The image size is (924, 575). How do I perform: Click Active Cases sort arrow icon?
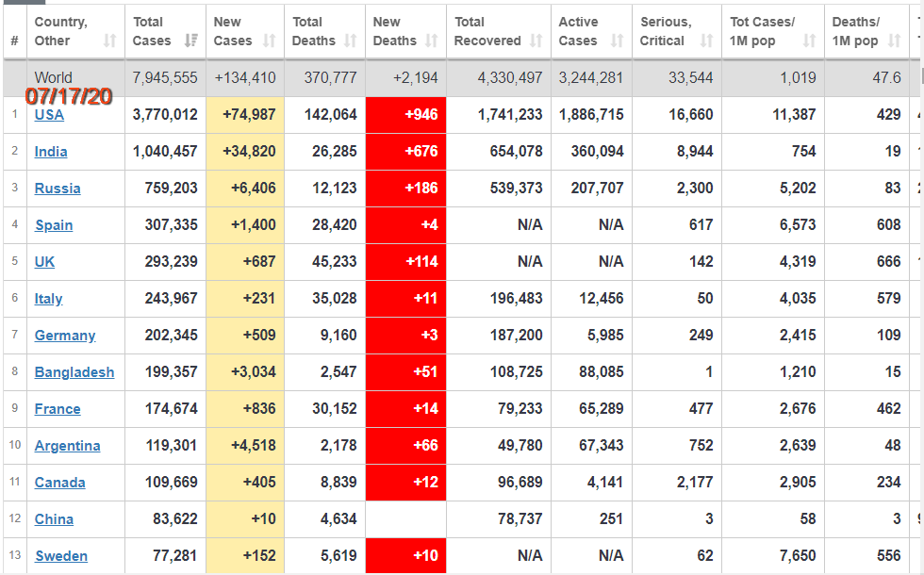618,41
